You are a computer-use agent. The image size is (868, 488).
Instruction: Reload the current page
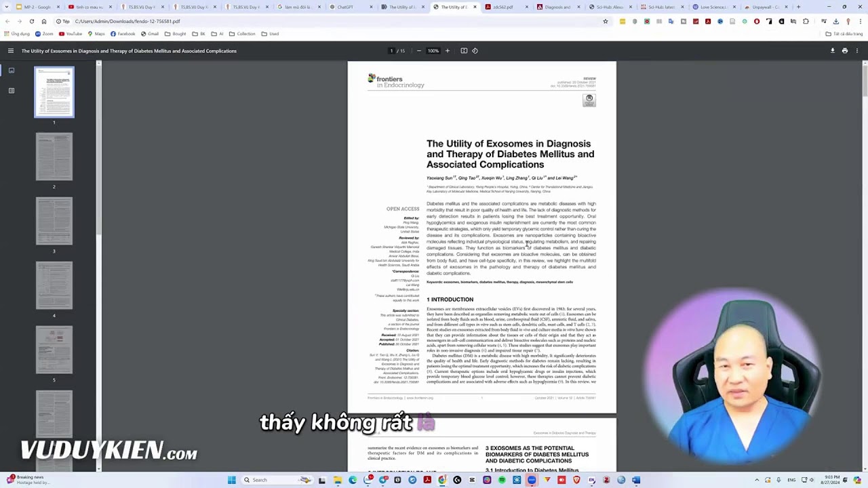click(32, 21)
